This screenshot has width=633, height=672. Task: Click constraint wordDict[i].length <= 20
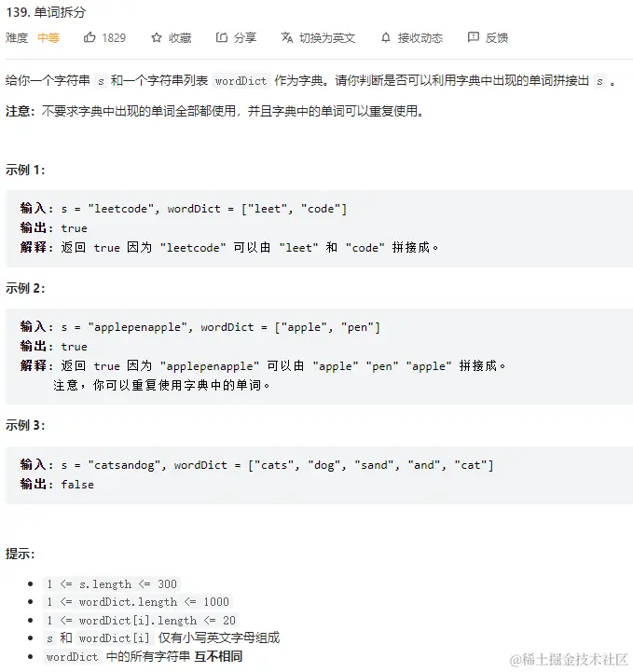pos(141,620)
